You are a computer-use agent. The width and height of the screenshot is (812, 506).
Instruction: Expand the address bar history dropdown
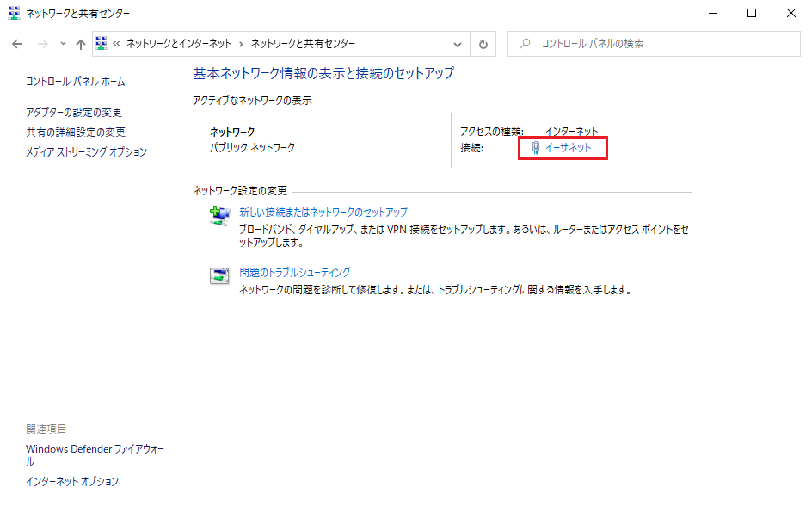click(458, 44)
